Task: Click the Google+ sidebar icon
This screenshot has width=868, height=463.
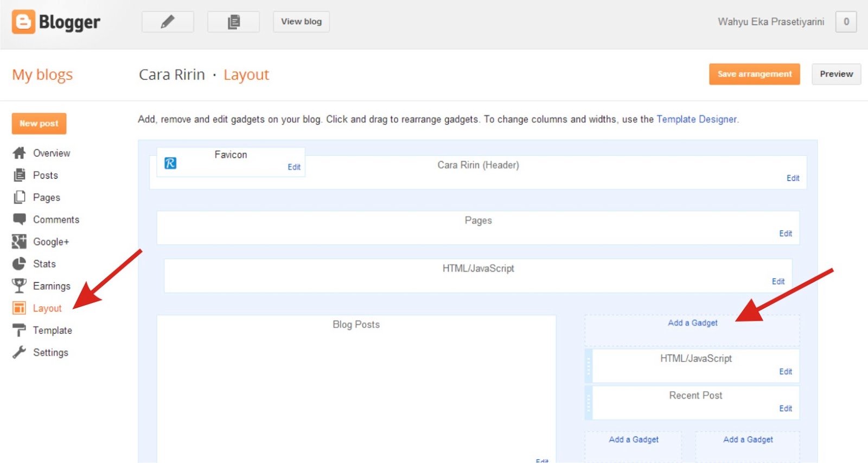Action: pos(19,242)
